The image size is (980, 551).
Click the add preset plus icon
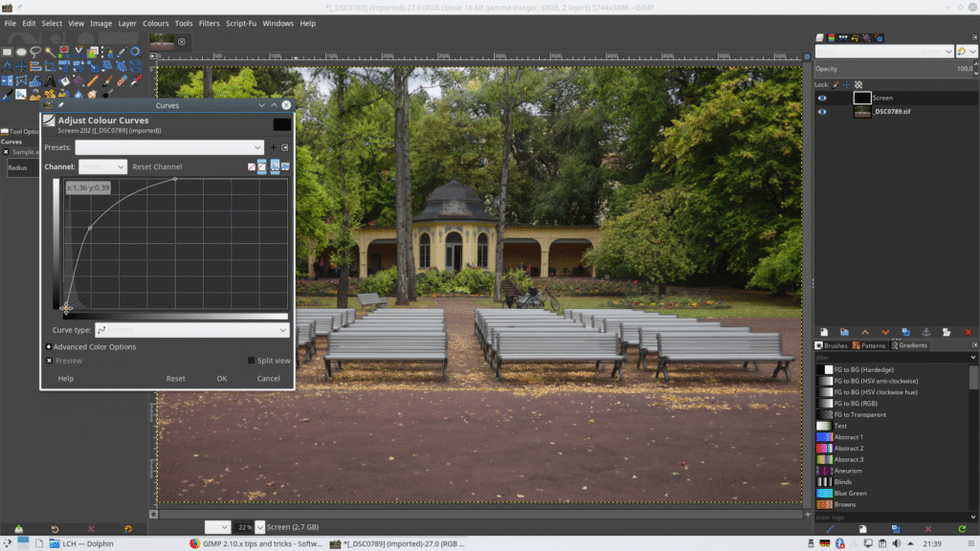[273, 147]
